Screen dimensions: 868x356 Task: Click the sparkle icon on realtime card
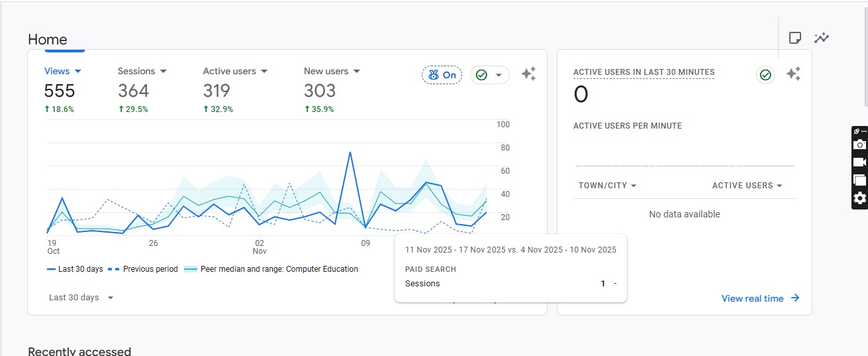(x=793, y=74)
